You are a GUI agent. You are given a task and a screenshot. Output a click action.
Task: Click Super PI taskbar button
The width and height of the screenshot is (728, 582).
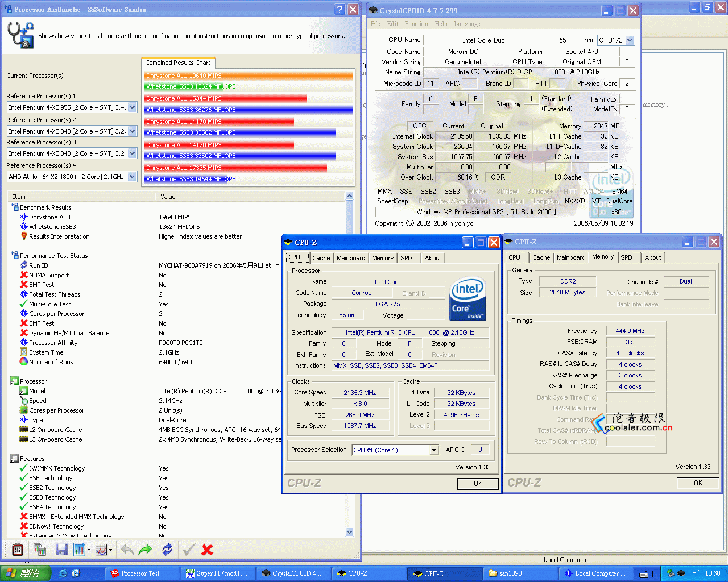pos(217,573)
